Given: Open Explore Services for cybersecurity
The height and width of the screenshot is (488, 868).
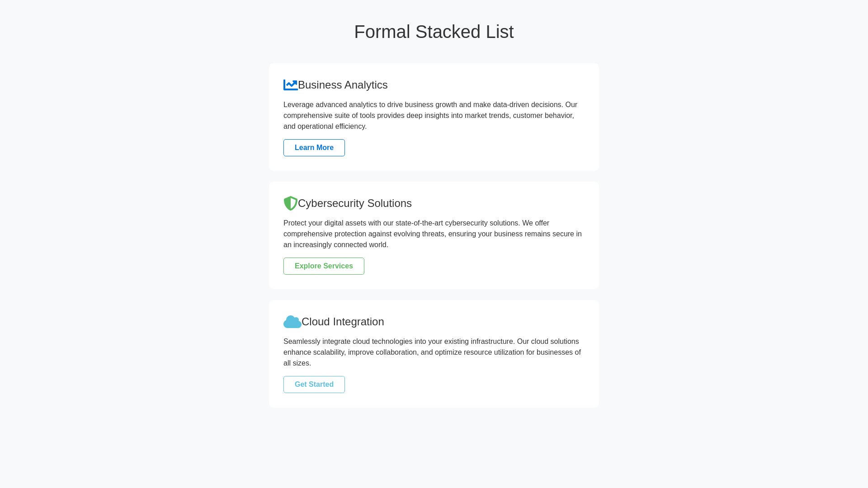Looking at the screenshot, I should click(x=324, y=266).
